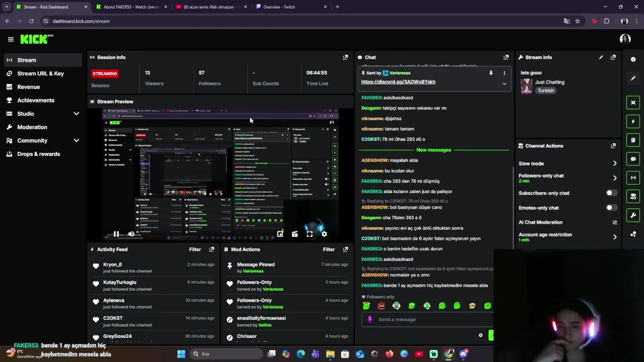This screenshot has width=644, height=362.
Task: Expand the Studio sidebar section
Action: pos(76,114)
